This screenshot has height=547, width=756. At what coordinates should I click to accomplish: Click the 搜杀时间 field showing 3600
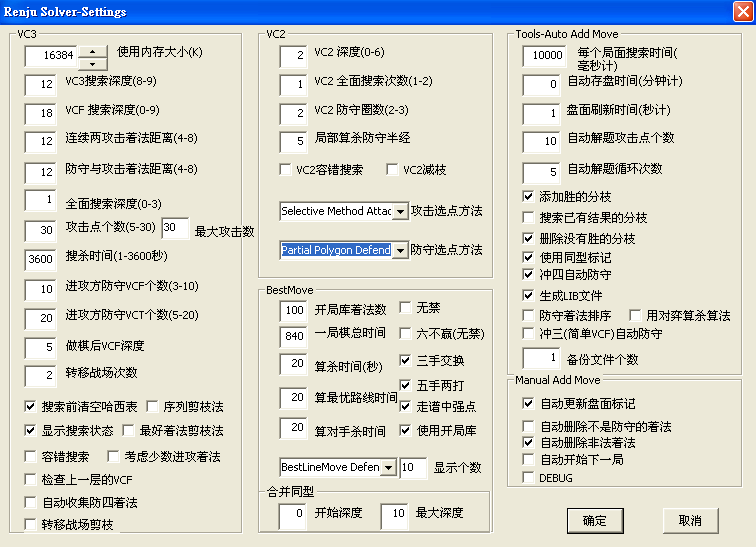45,260
